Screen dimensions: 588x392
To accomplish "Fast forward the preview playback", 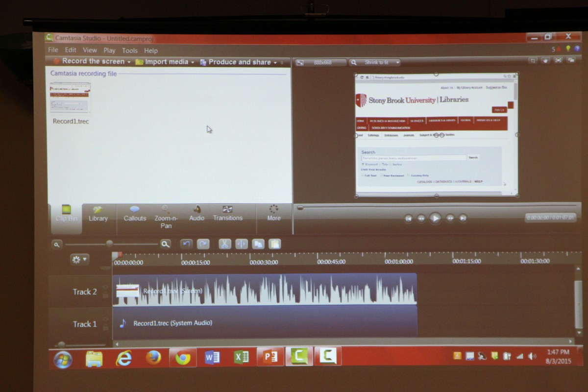I will [x=450, y=219].
